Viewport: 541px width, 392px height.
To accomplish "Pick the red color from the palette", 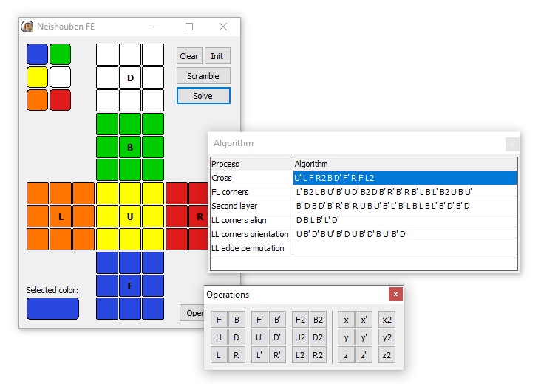I will (x=61, y=100).
